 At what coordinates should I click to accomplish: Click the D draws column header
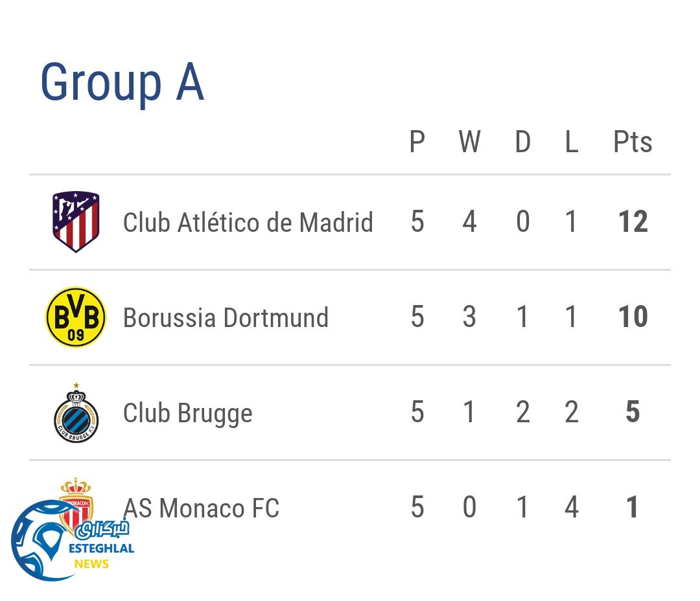[522, 142]
